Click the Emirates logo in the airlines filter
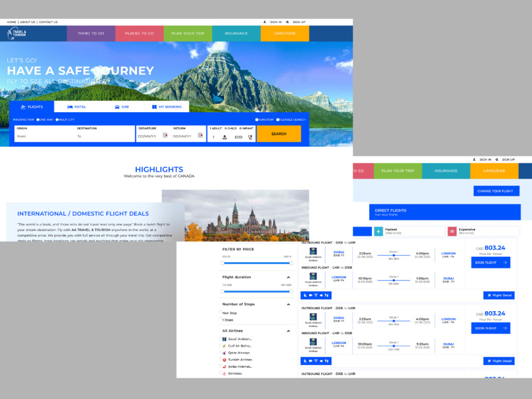This screenshot has height=399, width=532. click(x=225, y=373)
